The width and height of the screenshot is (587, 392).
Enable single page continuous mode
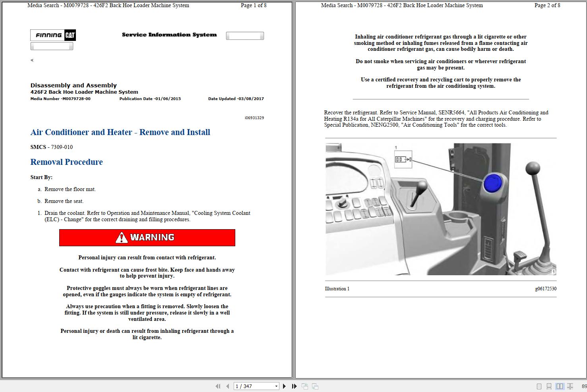549,386
